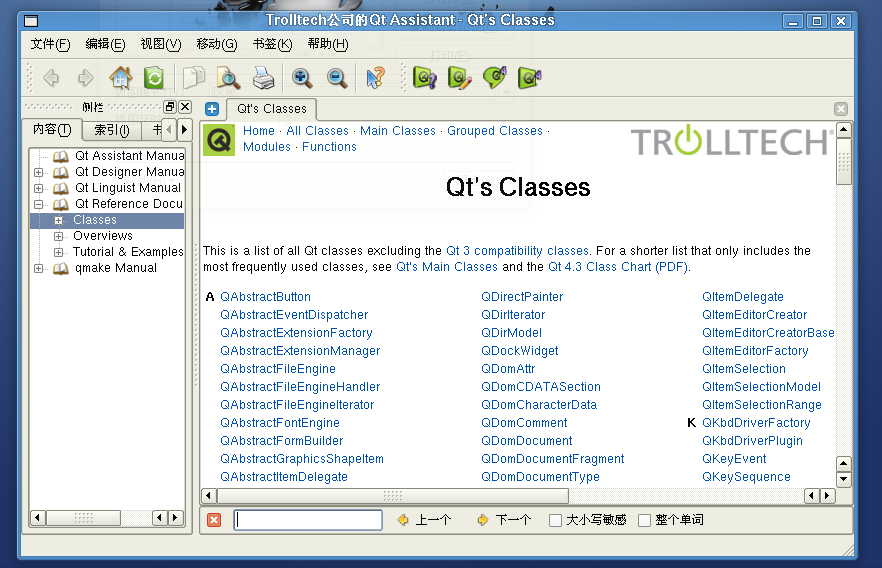
Task: Expand the Qt Designer Manual tree node
Action: (38, 172)
